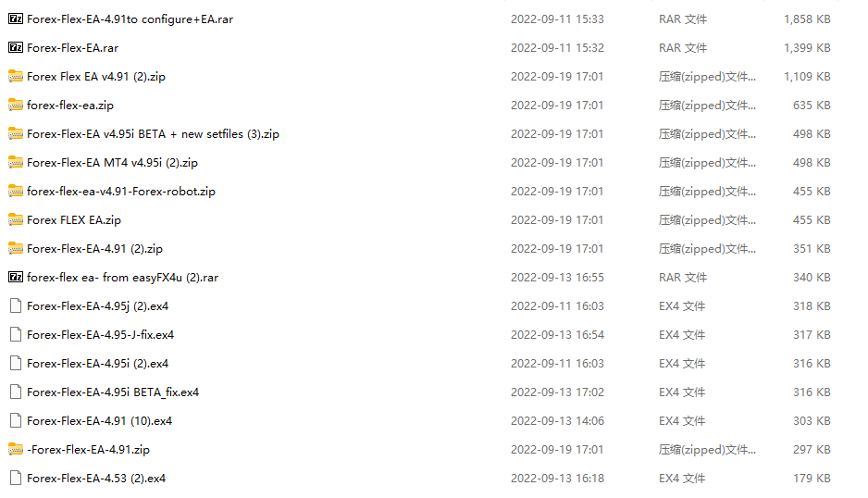
Task: Click date 2022-09-13 16:18 in last row
Action: [x=557, y=478]
